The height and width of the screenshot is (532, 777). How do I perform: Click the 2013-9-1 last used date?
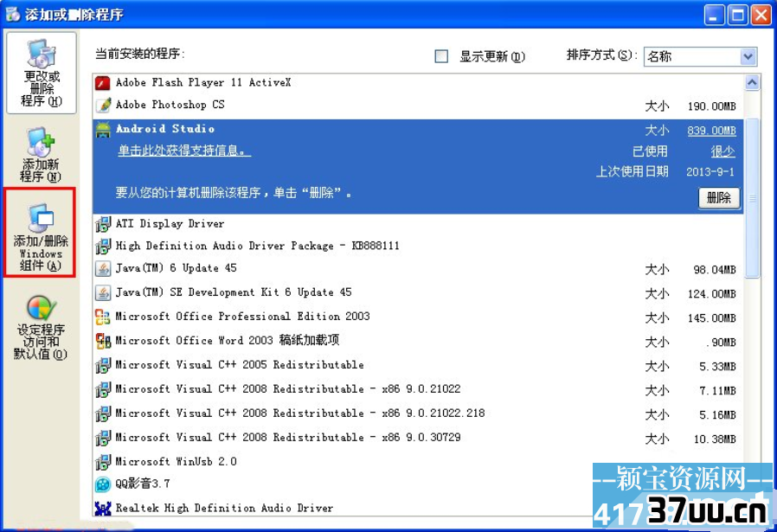point(710,172)
